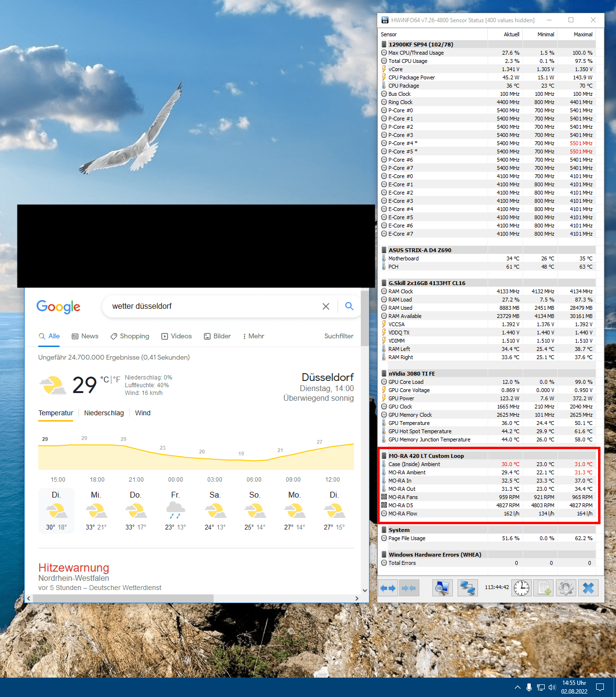The image size is (616, 697).
Task: Select Mi. forecast day
Action: click(96, 511)
